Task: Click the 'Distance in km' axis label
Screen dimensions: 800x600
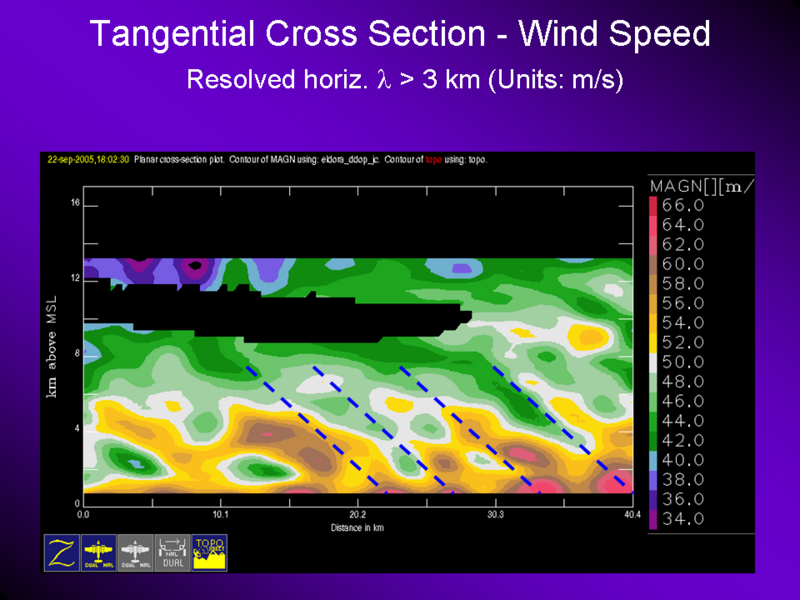Action: 357,528
